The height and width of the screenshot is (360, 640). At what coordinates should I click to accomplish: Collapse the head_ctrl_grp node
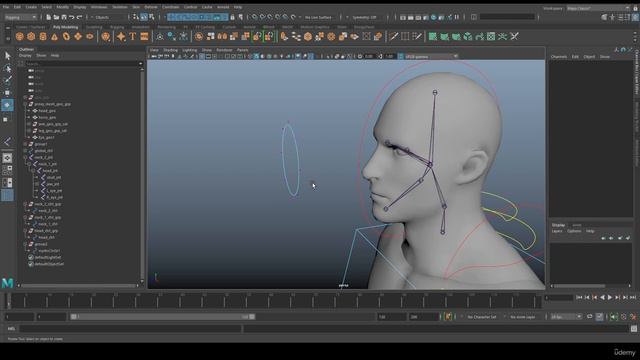pos(25,231)
